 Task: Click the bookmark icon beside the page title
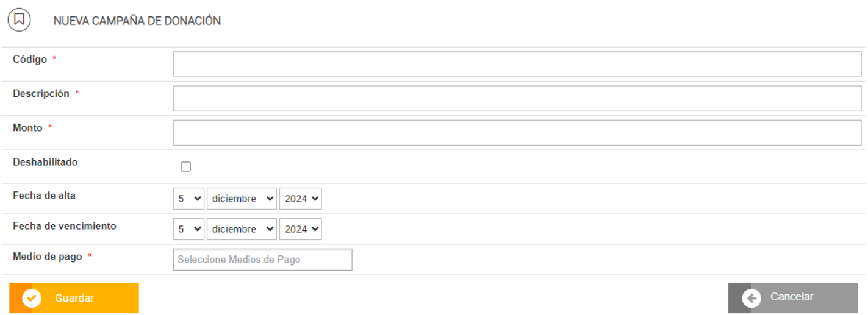[19, 20]
